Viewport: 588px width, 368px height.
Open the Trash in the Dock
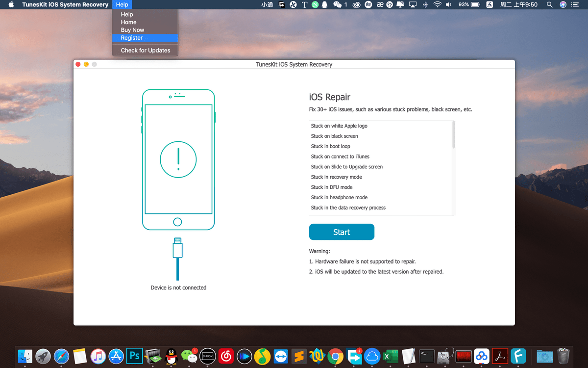pyautogui.click(x=564, y=356)
